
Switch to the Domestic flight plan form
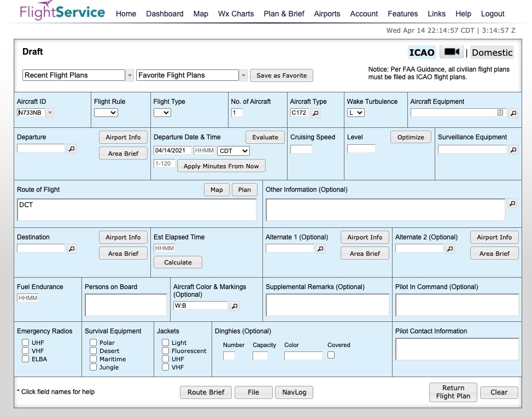pyautogui.click(x=492, y=52)
